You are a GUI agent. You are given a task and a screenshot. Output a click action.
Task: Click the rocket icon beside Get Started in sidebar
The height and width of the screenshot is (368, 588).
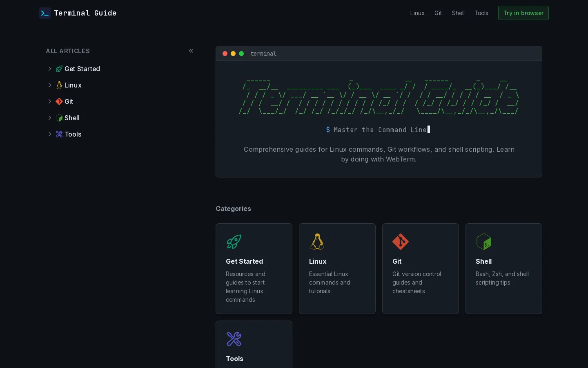tap(59, 69)
